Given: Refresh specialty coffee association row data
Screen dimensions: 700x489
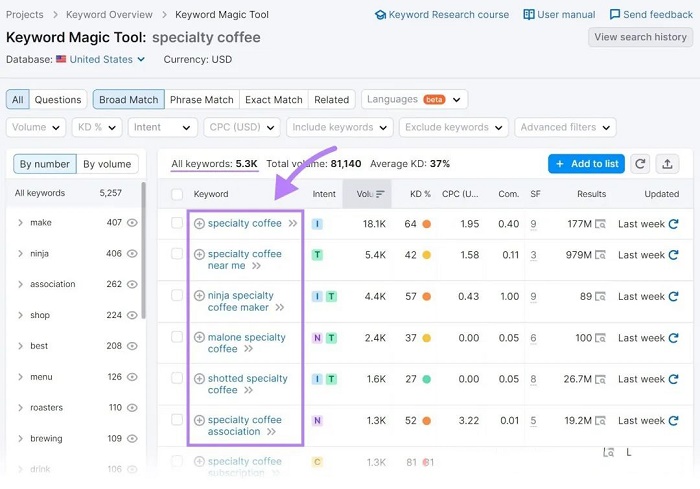Looking at the screenshot, I should pyautogui.click(x=673, y=420).
